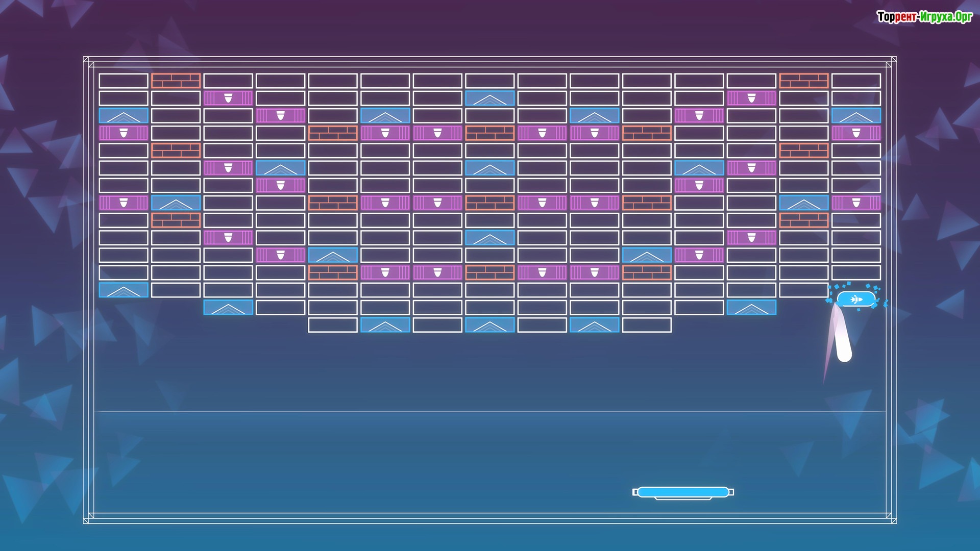Click the middle blue arrow brick in bottom row
The width and height of the screenshot is (980, 551).
pos(489,325)
